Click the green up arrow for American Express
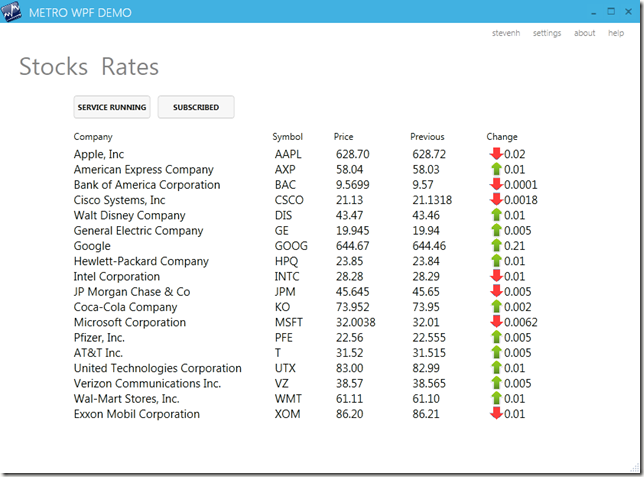The image size is (644, 477). pos(497,169)
